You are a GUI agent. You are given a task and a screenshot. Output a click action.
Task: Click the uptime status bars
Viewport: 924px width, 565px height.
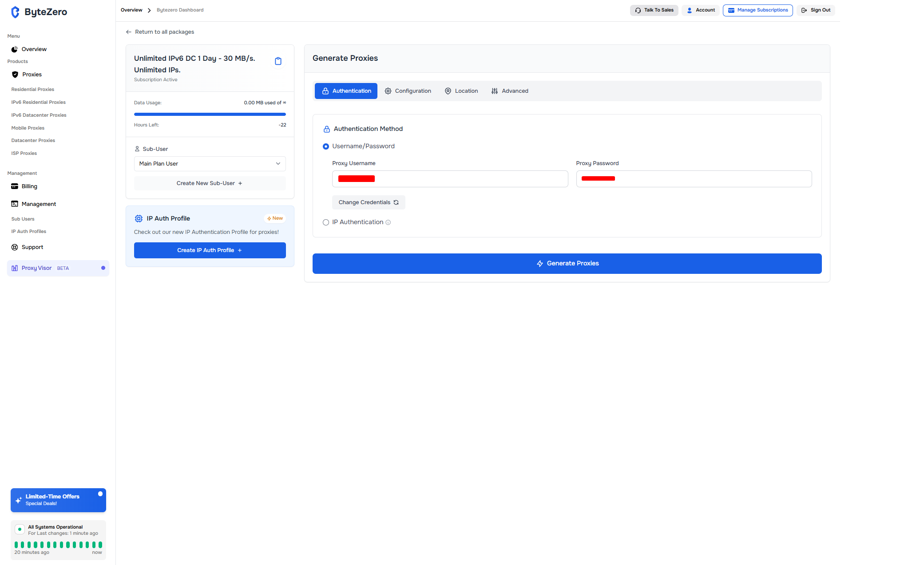(x=58, y=545)
